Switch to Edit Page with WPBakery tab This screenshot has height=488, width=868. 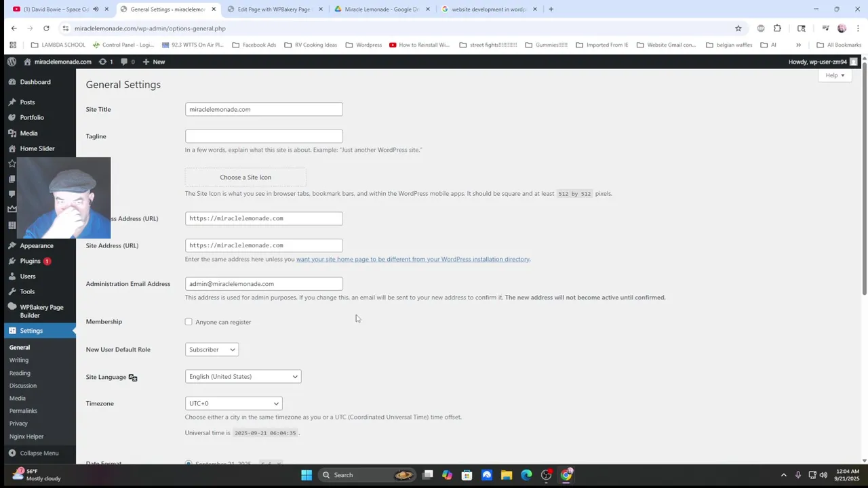[x=274, y=9]
